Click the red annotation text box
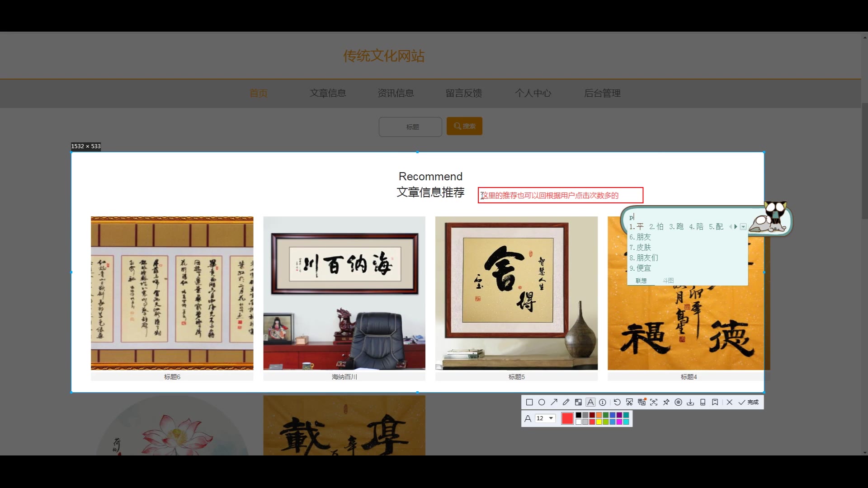This screenshot has height=488, width=868. click(561, 195)
